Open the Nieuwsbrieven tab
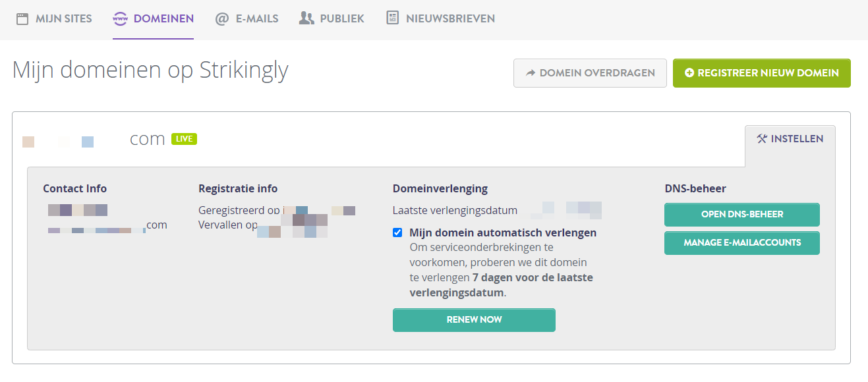Screen dimensions: 868x382 click(x=440, y=18)
